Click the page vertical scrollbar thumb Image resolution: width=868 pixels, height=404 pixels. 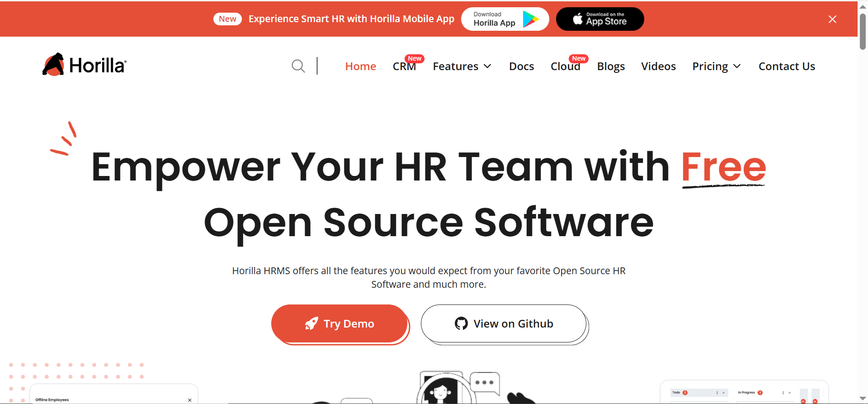click(x=863, y=32)
